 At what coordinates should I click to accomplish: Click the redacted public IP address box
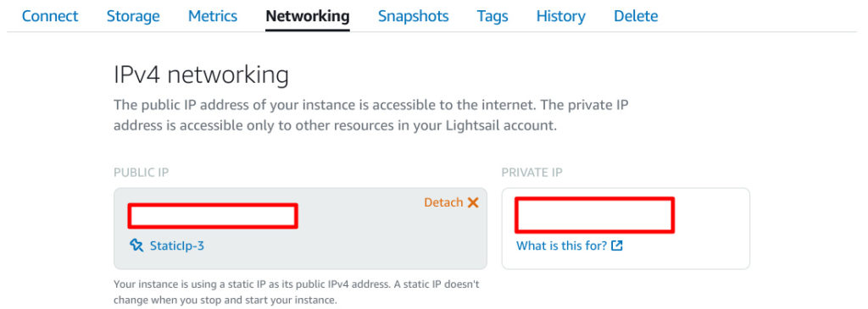pos(213,216)
